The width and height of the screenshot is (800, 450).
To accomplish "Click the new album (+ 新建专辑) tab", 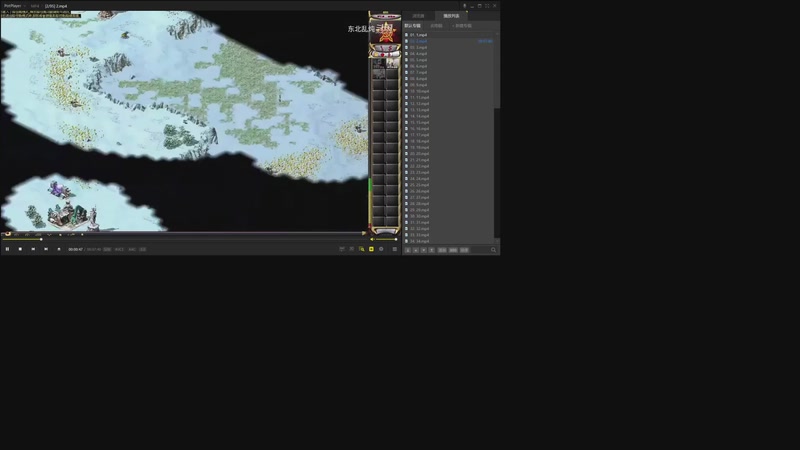I will (x=462, y=26).
